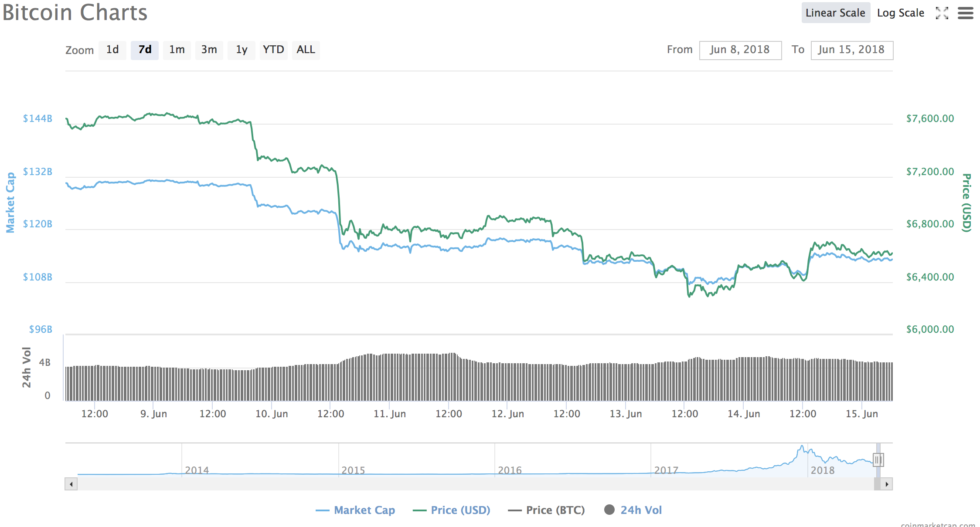
Task: Click the $96B market cap axis label
Action: [x=41, y=329]
